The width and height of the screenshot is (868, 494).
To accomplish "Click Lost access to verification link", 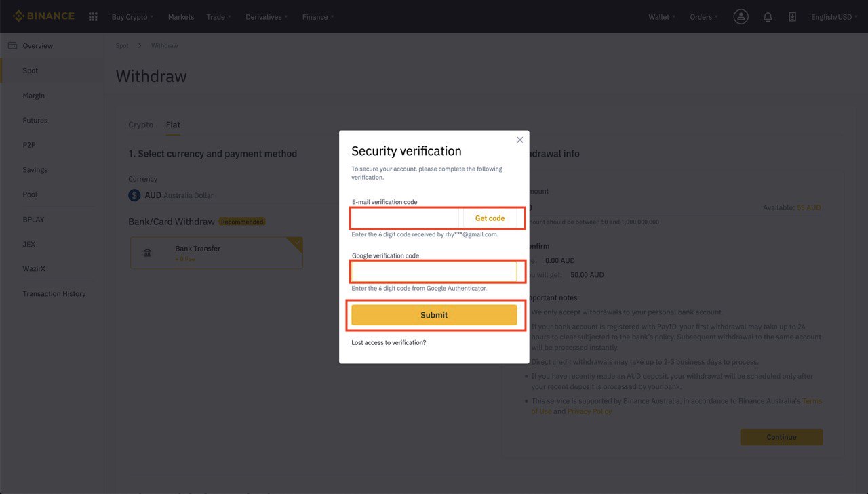I will (389, 343).
